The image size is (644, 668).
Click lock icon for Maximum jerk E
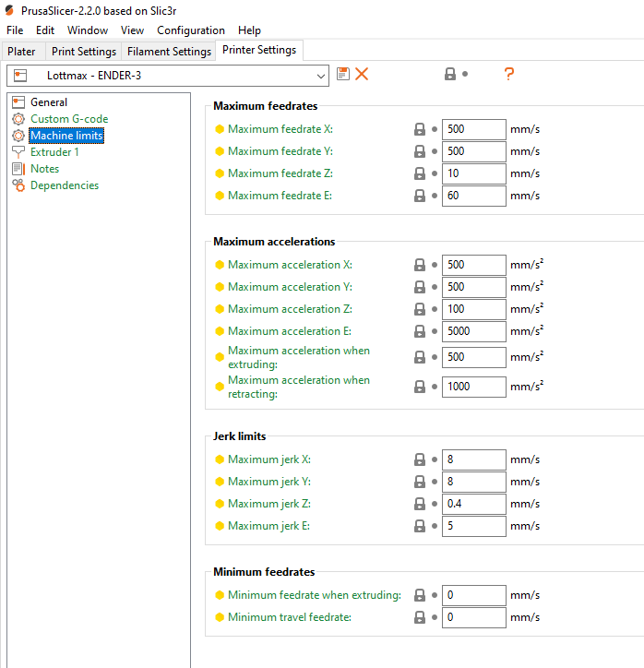[x=420, y=526]
